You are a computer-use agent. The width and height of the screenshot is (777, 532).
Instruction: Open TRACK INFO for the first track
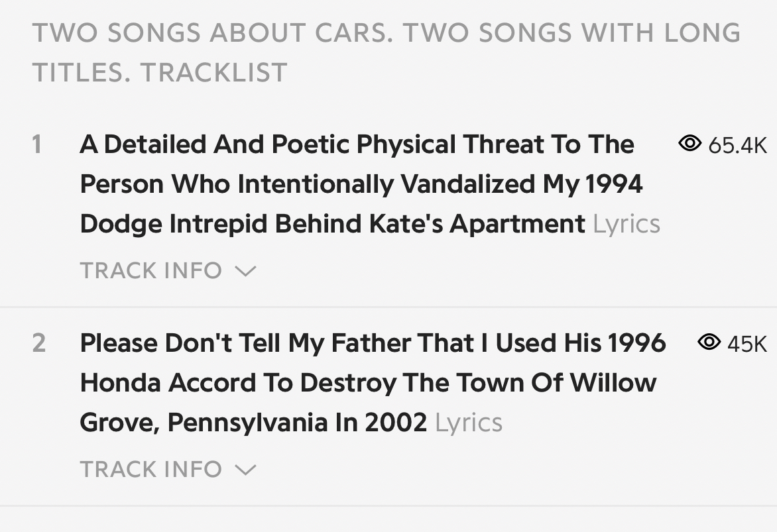pos(151,270)
